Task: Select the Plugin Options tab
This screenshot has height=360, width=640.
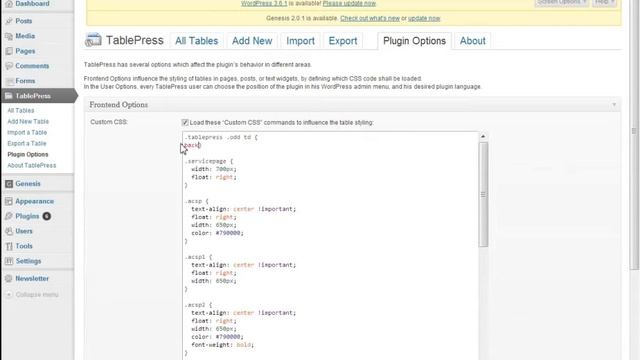Action: click(414, 41)
